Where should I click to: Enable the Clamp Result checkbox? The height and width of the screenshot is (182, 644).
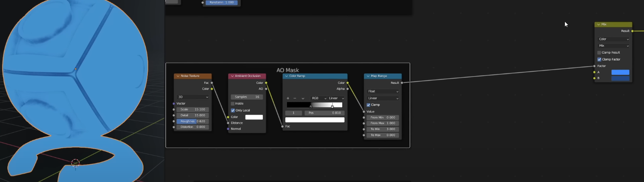pos(599,53)
